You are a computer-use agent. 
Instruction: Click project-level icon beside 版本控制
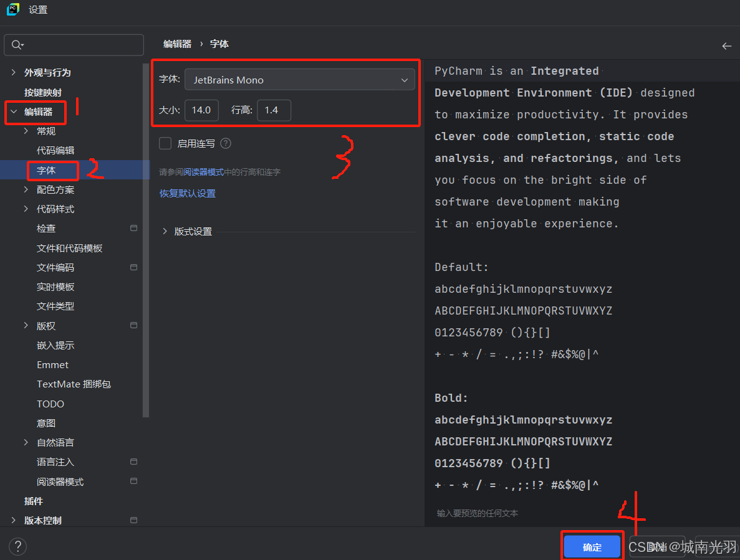pos(133,520)
